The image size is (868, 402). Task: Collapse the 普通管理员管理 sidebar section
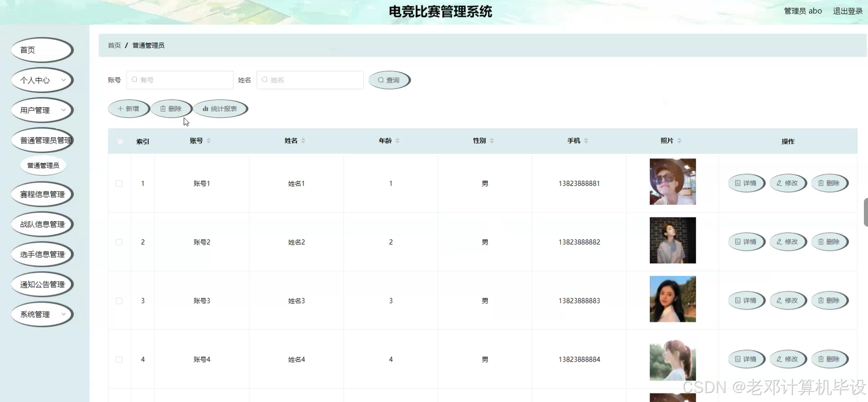[x=42, y=140]
